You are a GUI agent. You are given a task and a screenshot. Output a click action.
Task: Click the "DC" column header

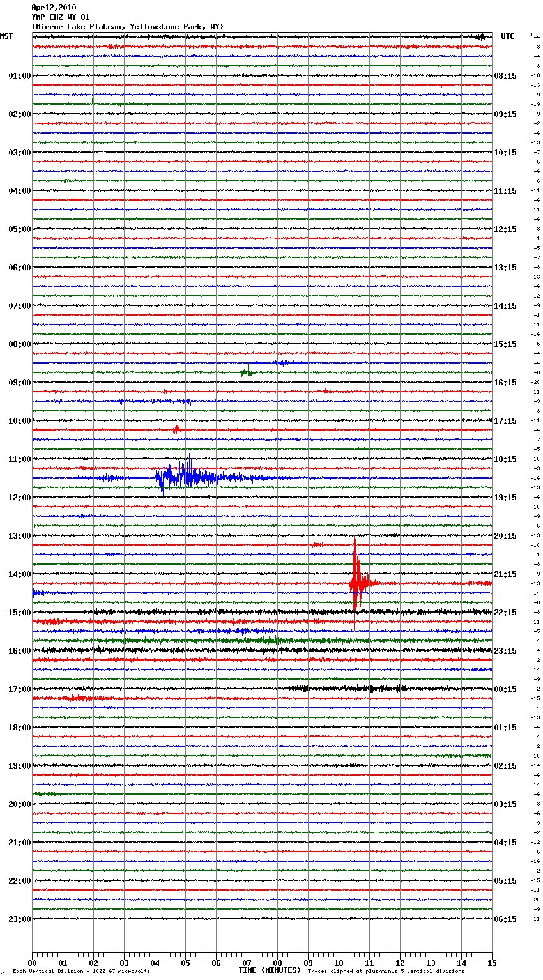[x=530, y=34]
